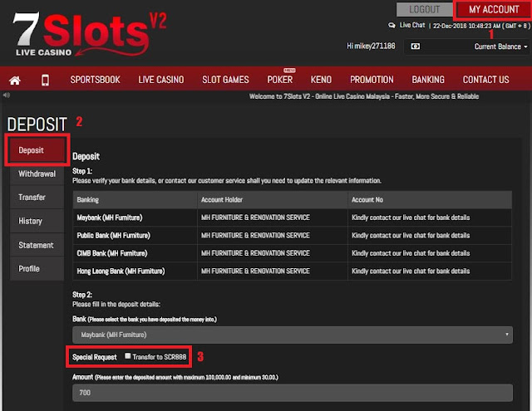
Task: Click the Logout button
Action: (x=425, y=9)
